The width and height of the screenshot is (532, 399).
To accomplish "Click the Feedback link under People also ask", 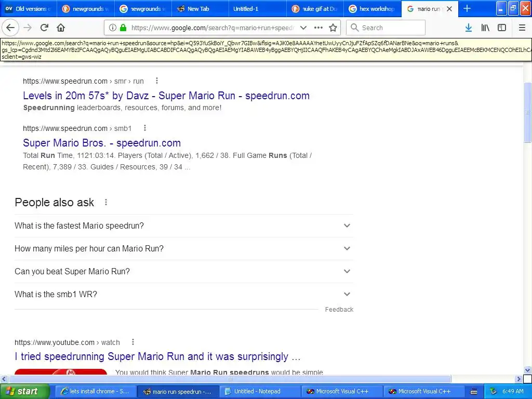I will (339, 310).
